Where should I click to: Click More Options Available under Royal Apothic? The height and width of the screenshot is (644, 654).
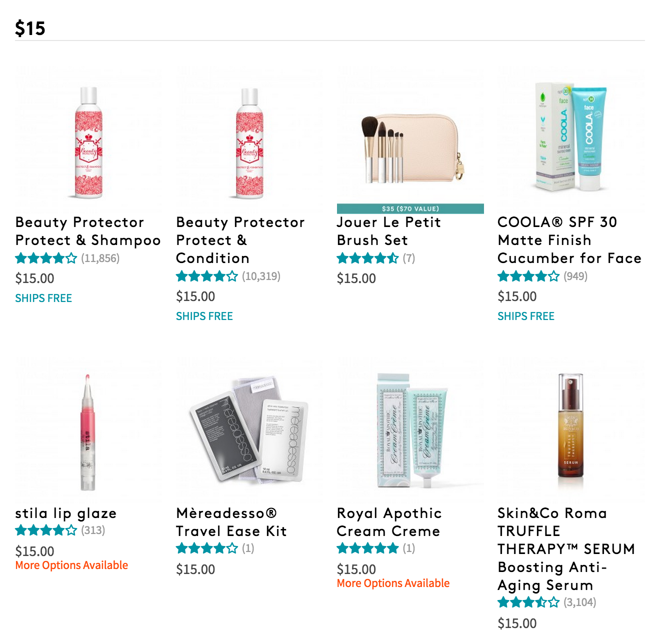point(393,583)
